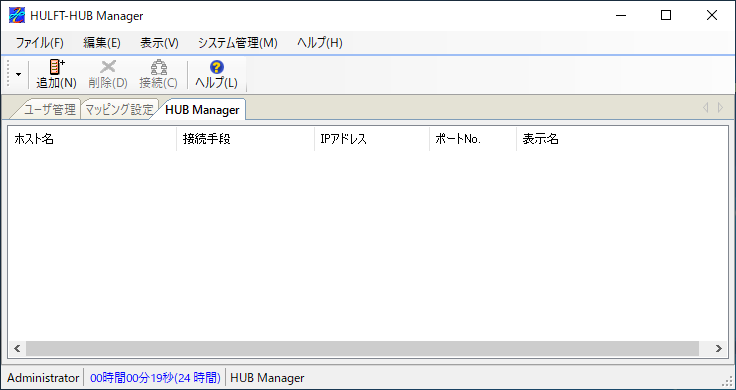Close the HULFT-HUB Manager window
This screenshot has height=390, width=736.
tap(712, 15)
